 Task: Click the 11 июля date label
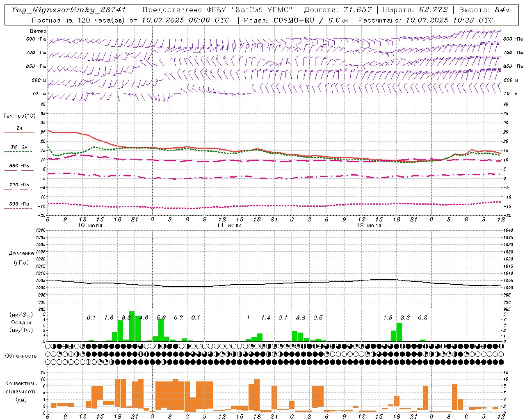point(229,226)
